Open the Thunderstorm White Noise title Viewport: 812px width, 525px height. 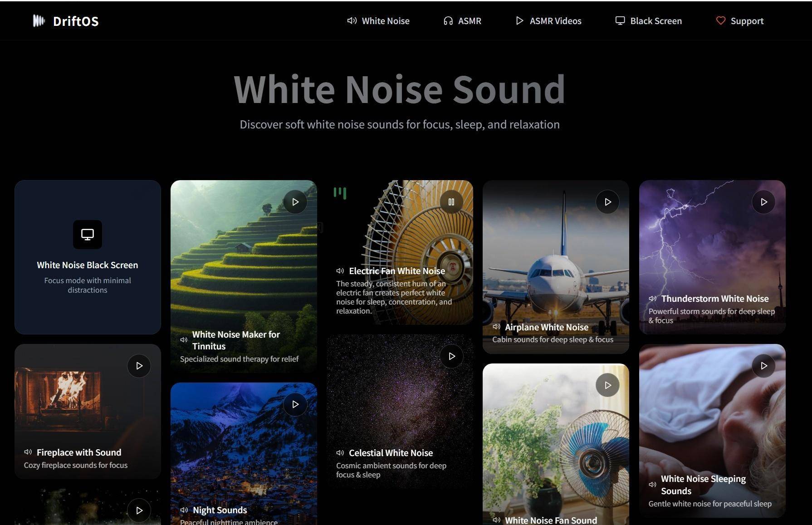tap(715, 299)
